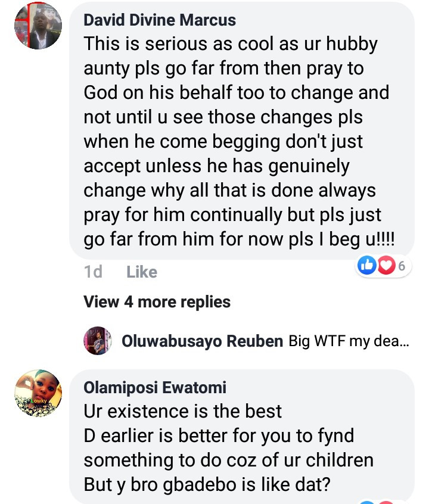Open Oluwabusayo Reuben's small avatar
The height and width of the screenshot is (504, 429).
(x=98, y=341)
